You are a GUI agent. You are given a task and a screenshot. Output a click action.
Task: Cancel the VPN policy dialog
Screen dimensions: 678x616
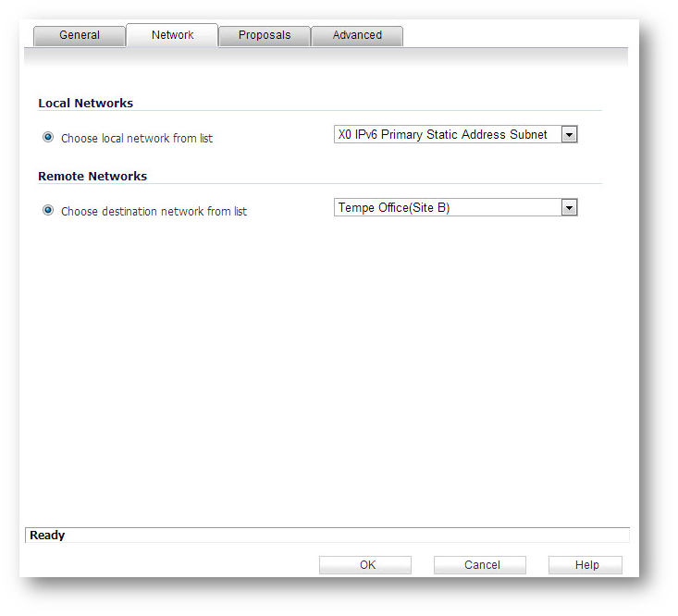[480, 565]
